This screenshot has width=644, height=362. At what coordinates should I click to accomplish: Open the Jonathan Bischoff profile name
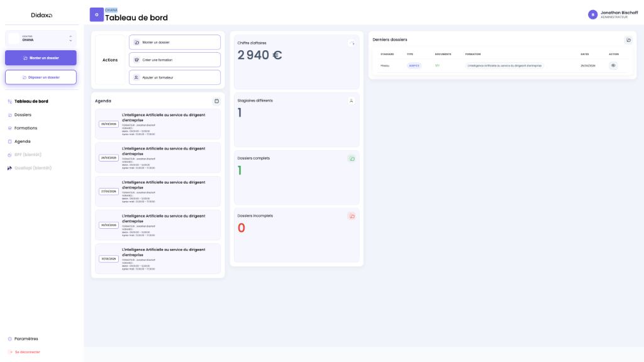point(619,13)
